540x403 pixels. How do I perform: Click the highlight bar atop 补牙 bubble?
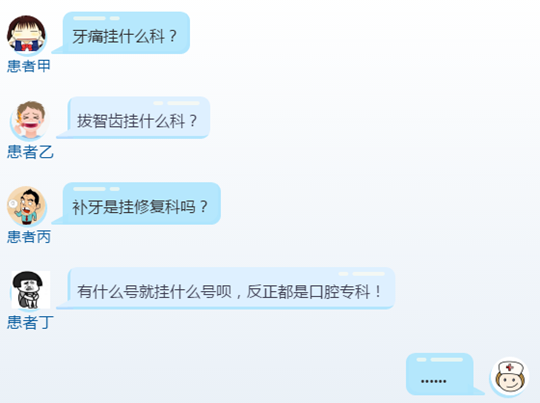(x=96, y=189)
